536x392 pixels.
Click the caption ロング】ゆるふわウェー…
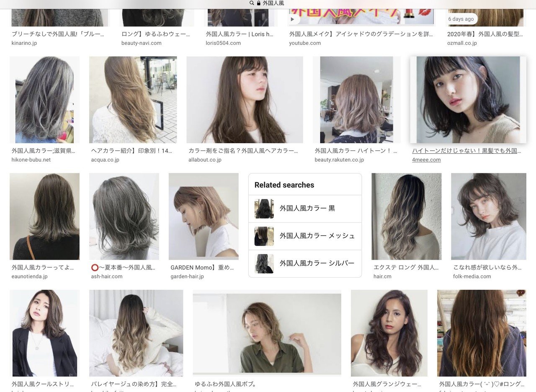click(156, 34)
